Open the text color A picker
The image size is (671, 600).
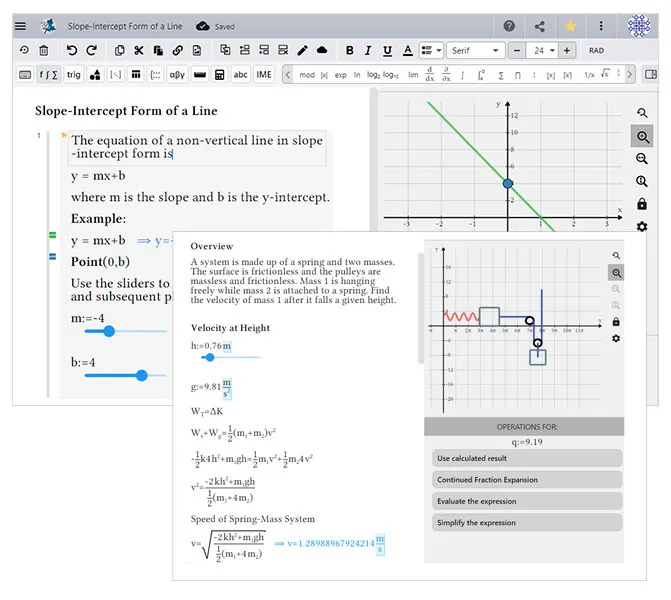pyautogui.click(x=408, y=50)
